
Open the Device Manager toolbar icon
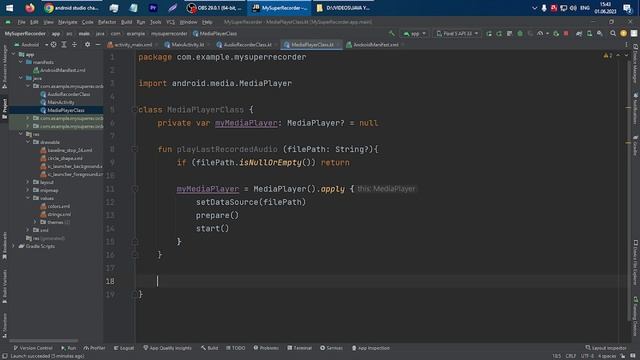pos(589,33)
